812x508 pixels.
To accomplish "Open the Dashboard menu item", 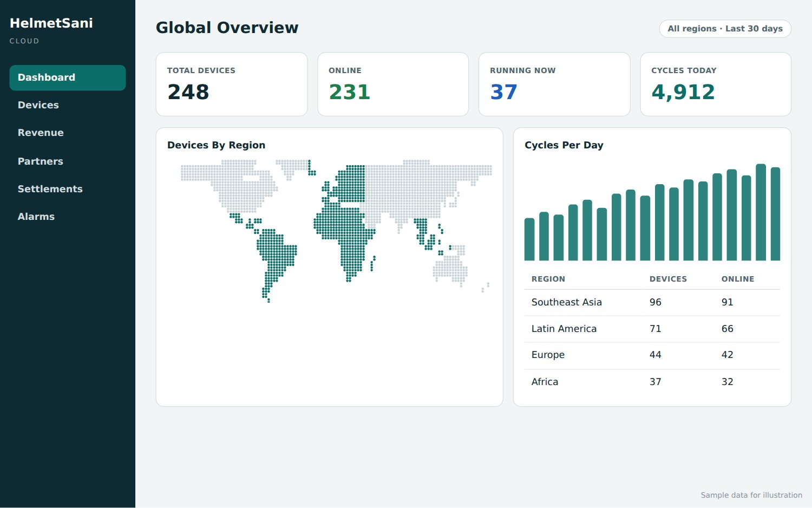I will [x=68, y=77].
